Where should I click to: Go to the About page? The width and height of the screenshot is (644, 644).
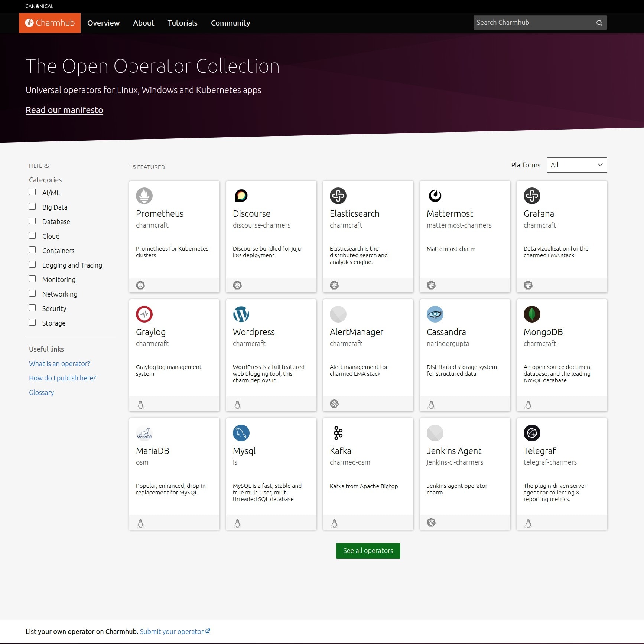point(144,23)
